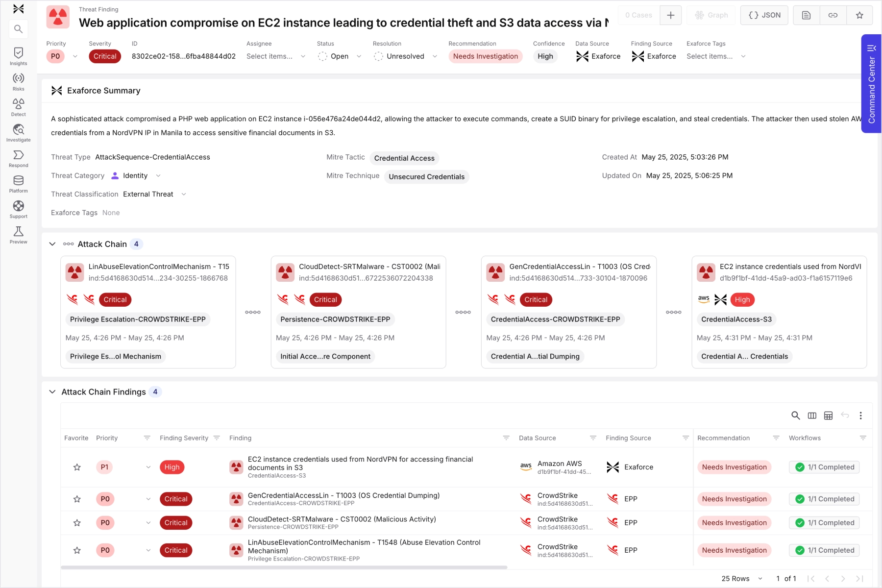Image resolution: width=882 pixels, height=588 pixels.
Task: Favorite the EC2 instance credentials finding row
Action: (x=77, y=467)
